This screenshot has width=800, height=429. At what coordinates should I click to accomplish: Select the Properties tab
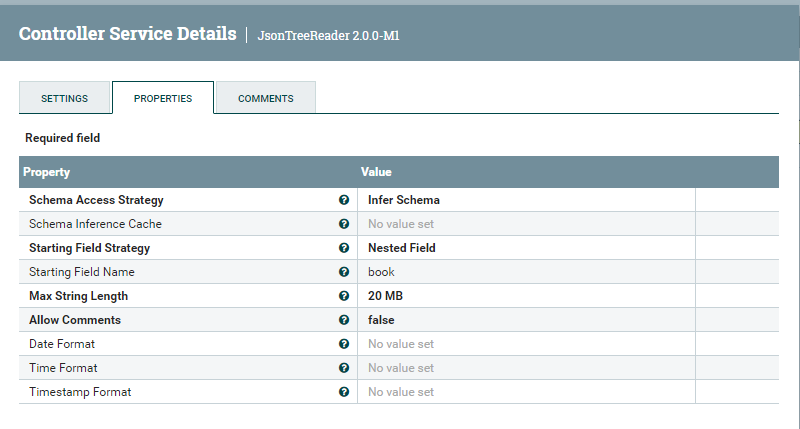pyautogui.click(x=163, y=98)
